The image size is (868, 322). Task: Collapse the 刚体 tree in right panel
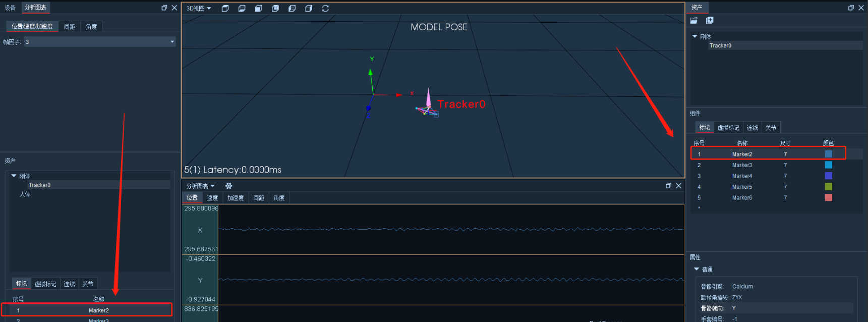[x=695, y=36]
